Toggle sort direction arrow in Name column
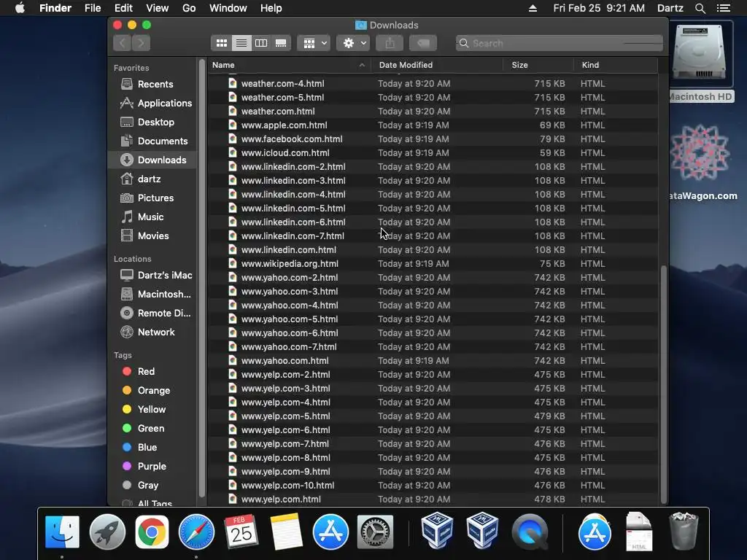 coord(362,65)
